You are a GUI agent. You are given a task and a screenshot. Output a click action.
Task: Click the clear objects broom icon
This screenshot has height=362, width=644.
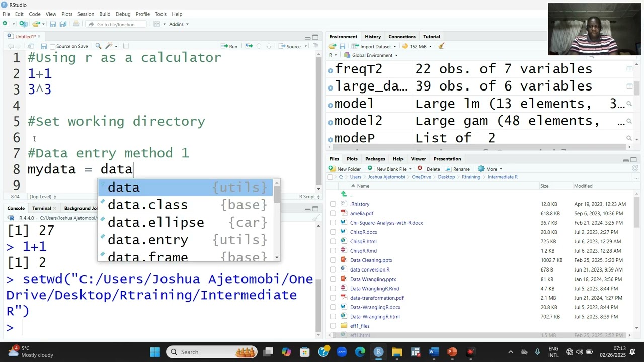(x=441, y=46)
